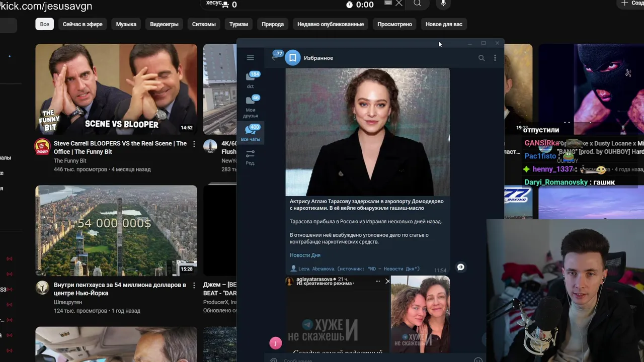Open the Lera Abramova author signature
The width and height of the screenshot is (644, 362).
pos(355,269)
